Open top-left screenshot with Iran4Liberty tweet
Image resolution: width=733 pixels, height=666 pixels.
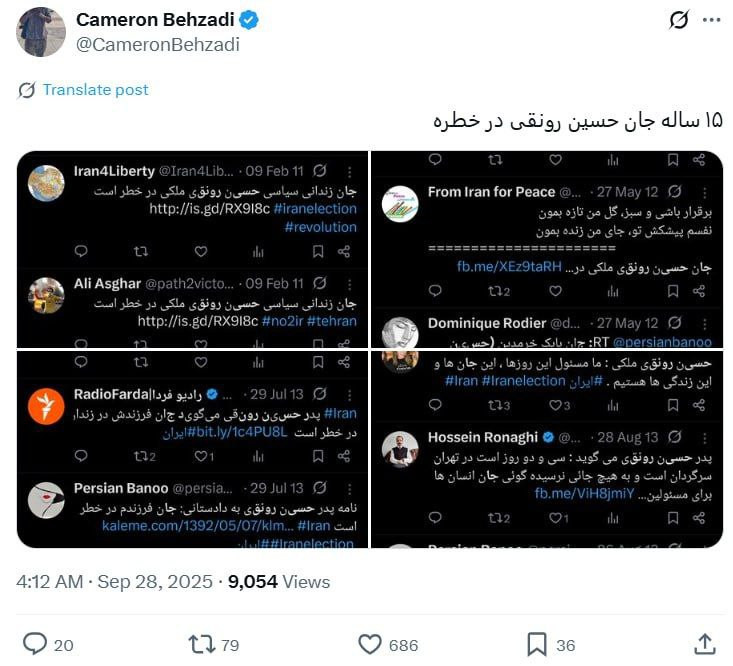pos(192,250)
